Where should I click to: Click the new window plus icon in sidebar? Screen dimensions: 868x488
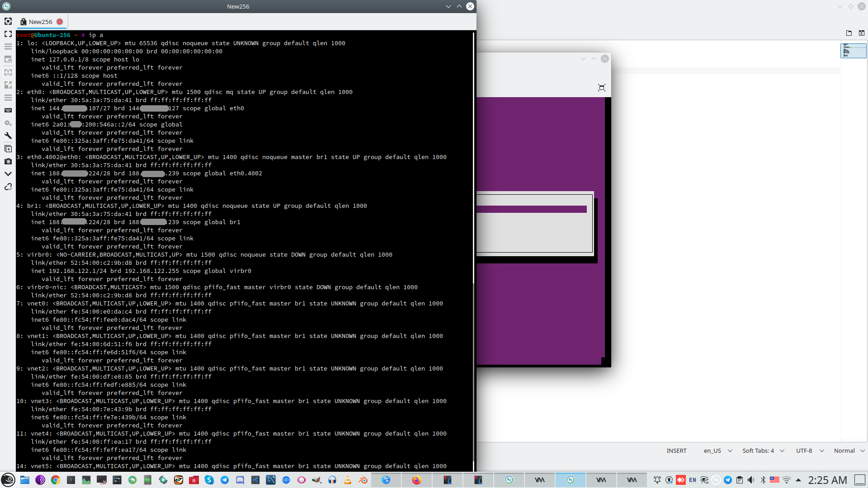tap(8, 149)
